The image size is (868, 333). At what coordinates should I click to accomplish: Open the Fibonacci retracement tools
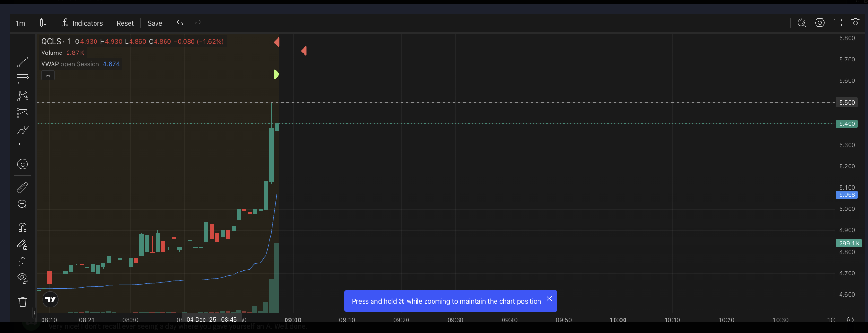click(x=23, y=79)
